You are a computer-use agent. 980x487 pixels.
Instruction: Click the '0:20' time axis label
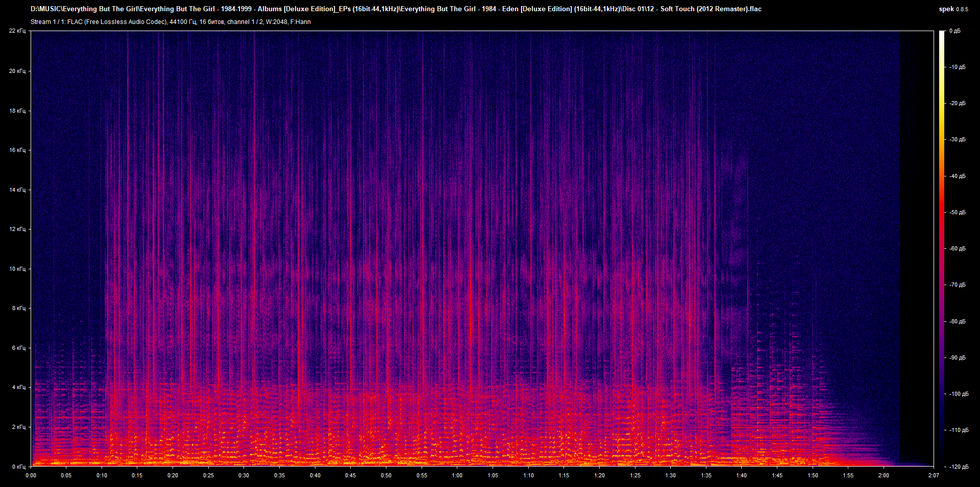[x=173, y=475]
